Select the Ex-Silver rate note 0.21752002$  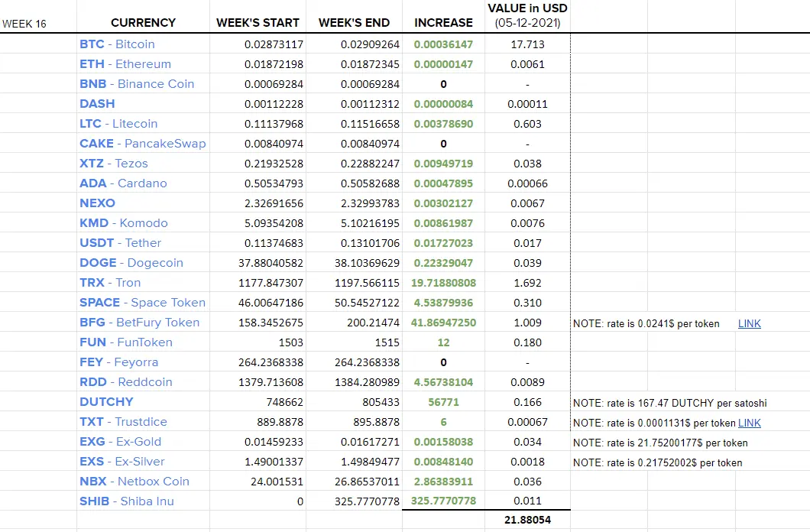pos(658,462)
